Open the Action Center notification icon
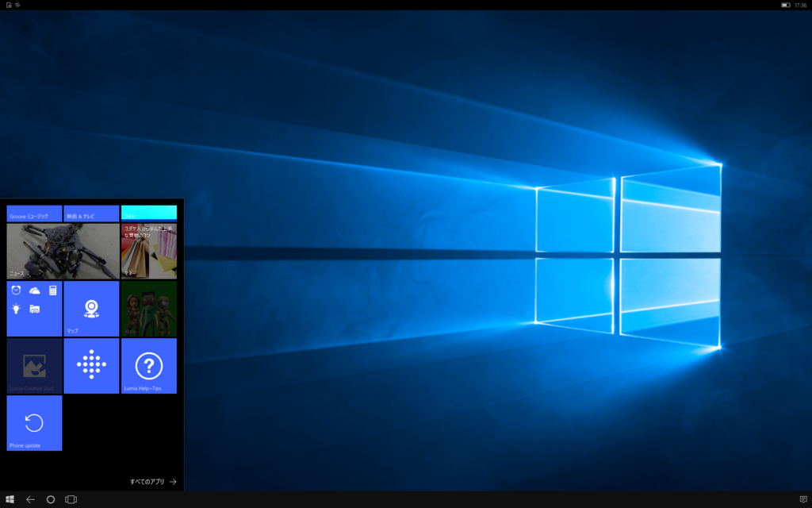The width and height of the screenshot is (812, 508). point(803,500)
